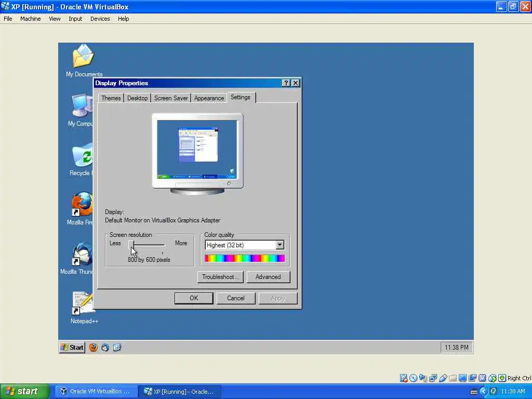This screenshot has height=399, width=532.
Task: Select the Mozilla Thunderbird desktop shortcut
Action: 78,258
